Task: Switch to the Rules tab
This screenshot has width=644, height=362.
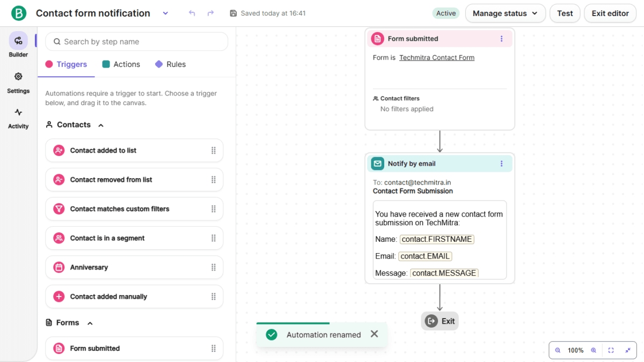Action: [170, 64]
